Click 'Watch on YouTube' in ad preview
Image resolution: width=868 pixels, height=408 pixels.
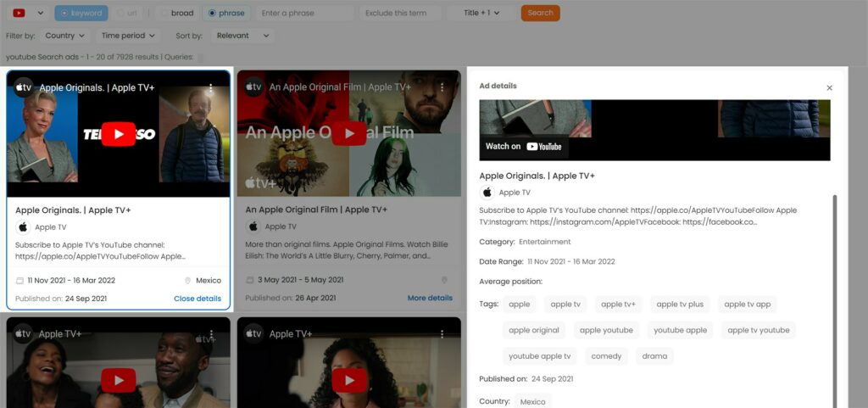524,147
